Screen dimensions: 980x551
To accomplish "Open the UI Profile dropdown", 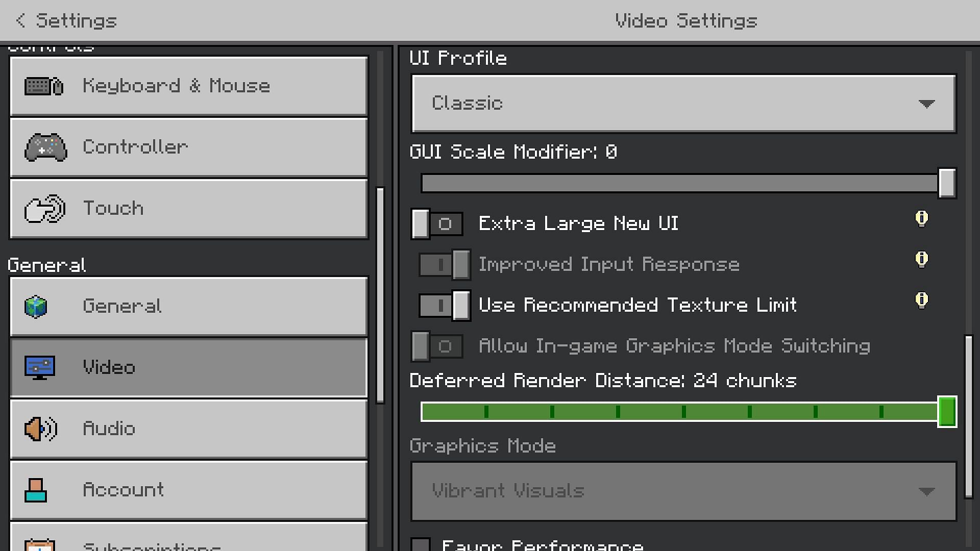I will click(x=683, y=104).
